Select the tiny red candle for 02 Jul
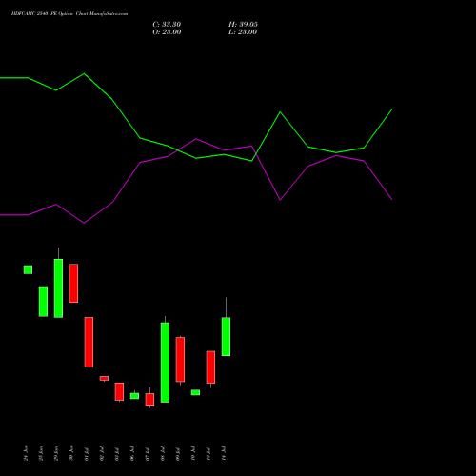The height and width of the screenshot is (476, 476). point(104,378)
